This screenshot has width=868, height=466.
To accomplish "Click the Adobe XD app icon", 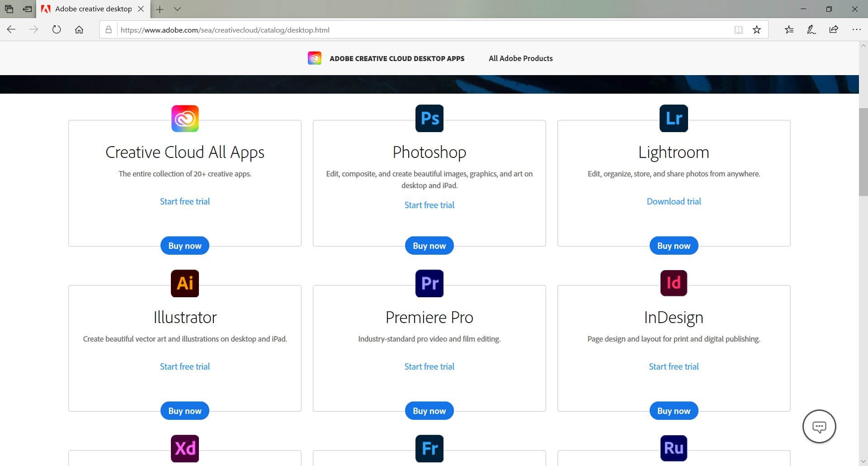I will point(185,448).
